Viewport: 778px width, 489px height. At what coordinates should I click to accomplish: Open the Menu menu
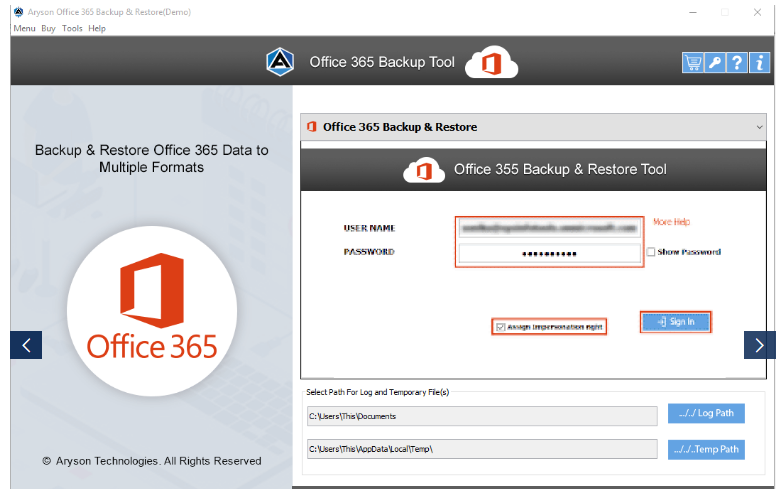click(24, 28)
